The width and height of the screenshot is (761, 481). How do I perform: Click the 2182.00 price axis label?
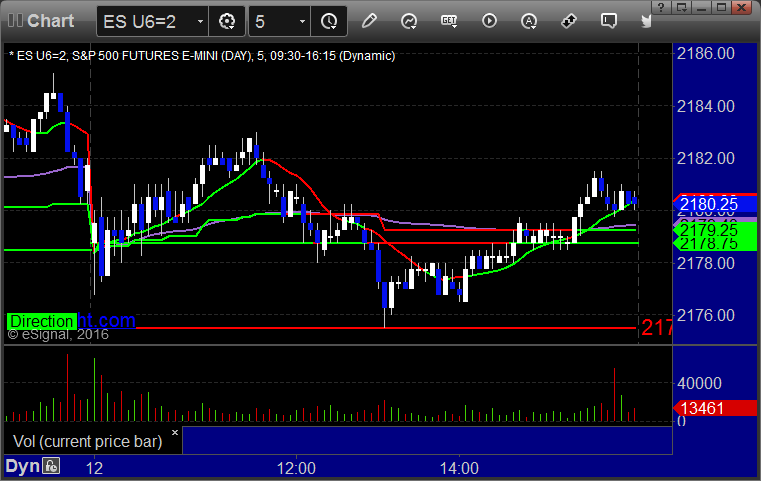[x=706, y=158]
